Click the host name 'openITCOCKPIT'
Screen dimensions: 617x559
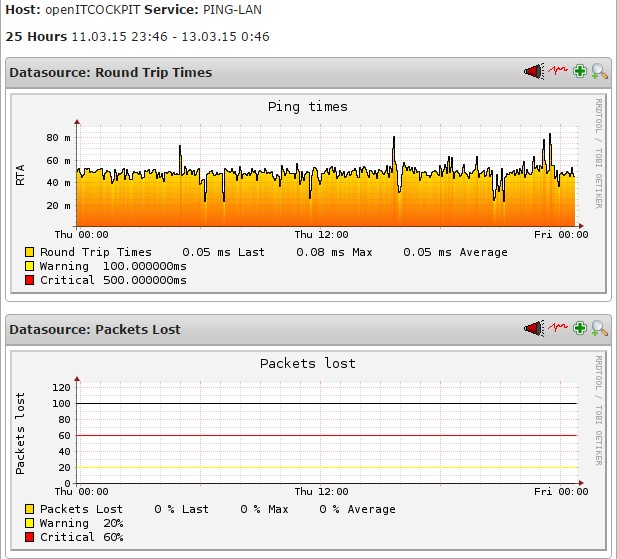click(x=92, y=9)
